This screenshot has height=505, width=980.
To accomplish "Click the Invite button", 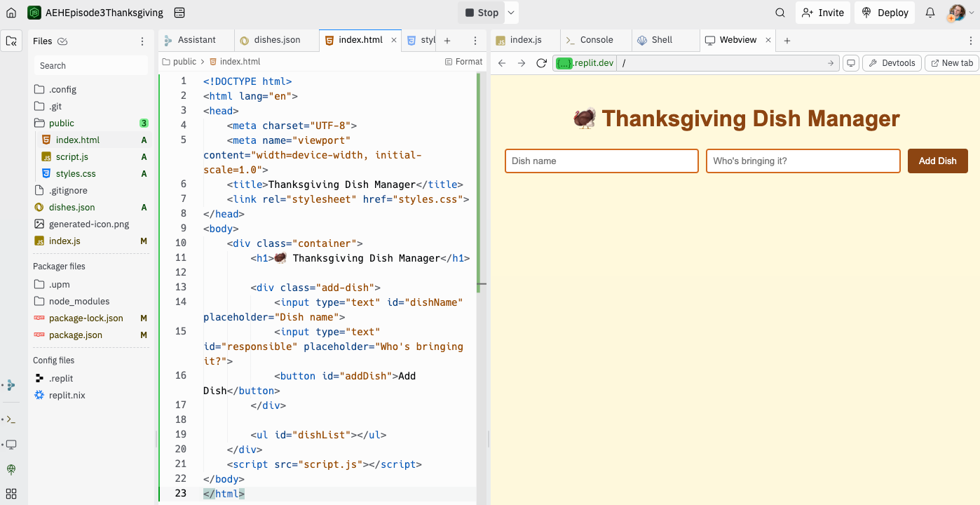I will (823, 13).
